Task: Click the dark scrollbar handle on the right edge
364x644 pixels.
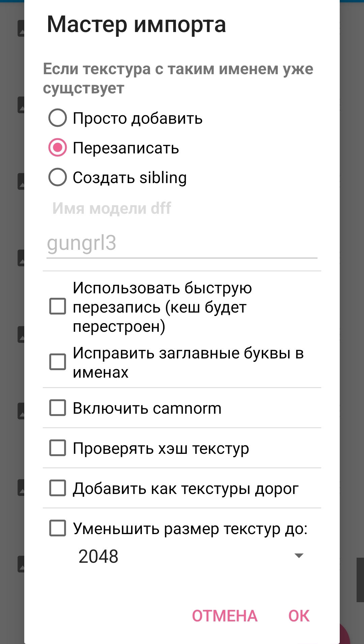Action: point(360,579)
